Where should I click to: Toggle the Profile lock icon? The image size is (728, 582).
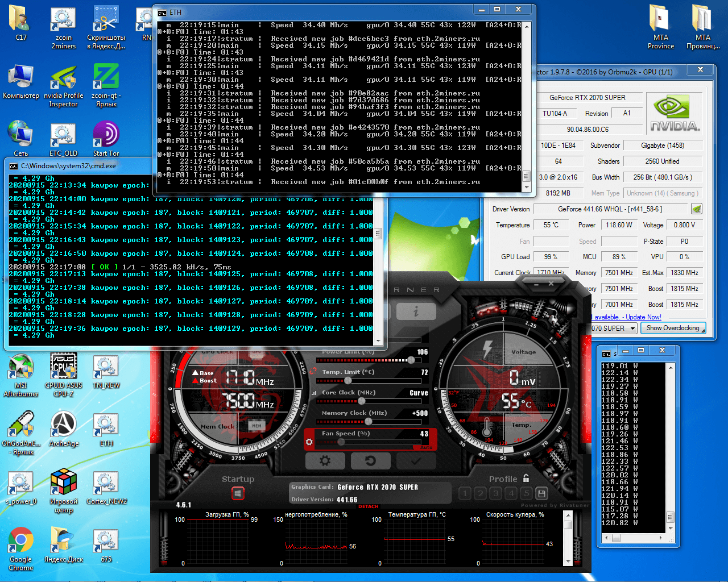point(526,479)
